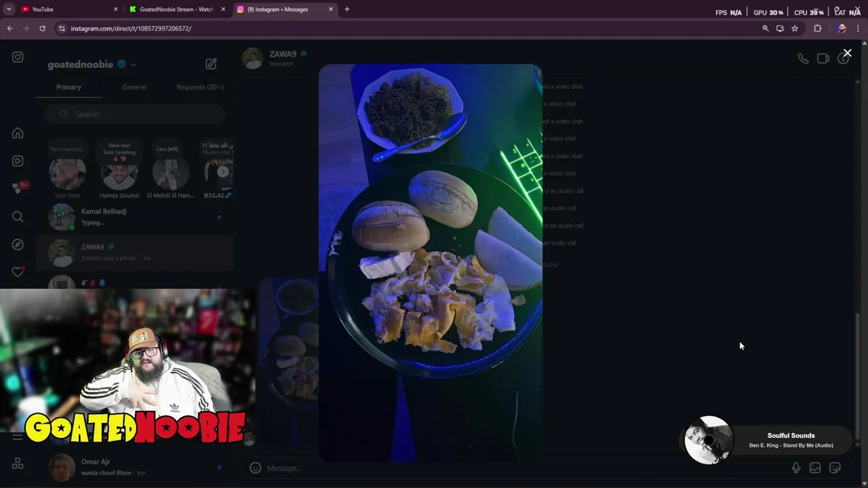This screenshot has height=488, width=868.
Task: Switch to the Primary inbox tab
Action: 68,87
